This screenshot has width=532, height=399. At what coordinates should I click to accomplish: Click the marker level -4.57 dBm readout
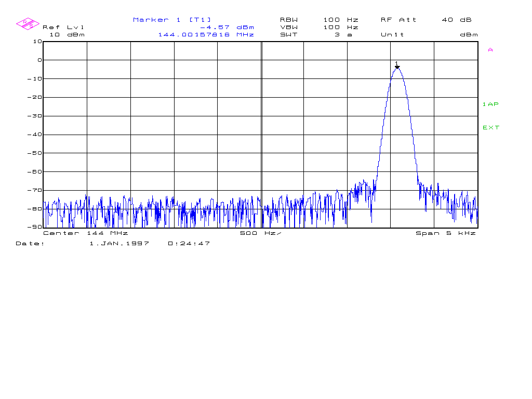227,27
